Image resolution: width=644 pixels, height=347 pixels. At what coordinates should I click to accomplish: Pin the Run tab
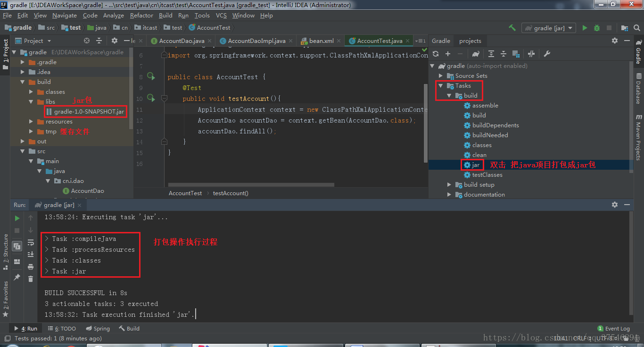click(x=17, y=277)
